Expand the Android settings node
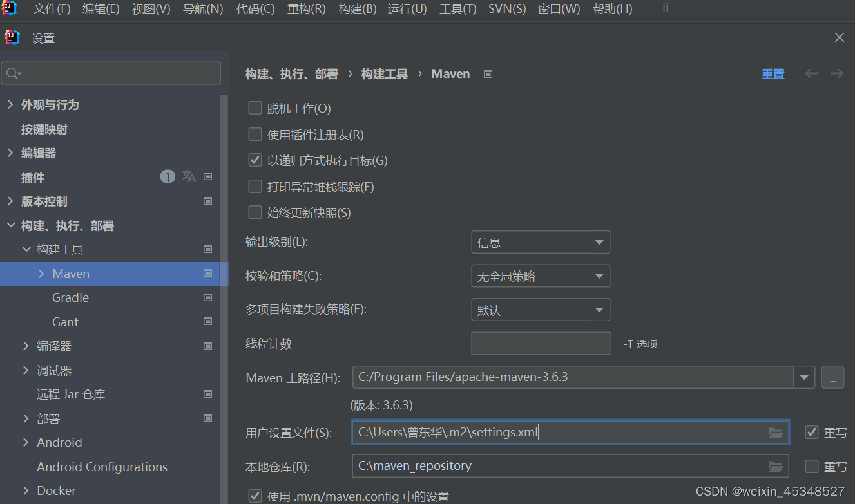 tap(26, 442)
